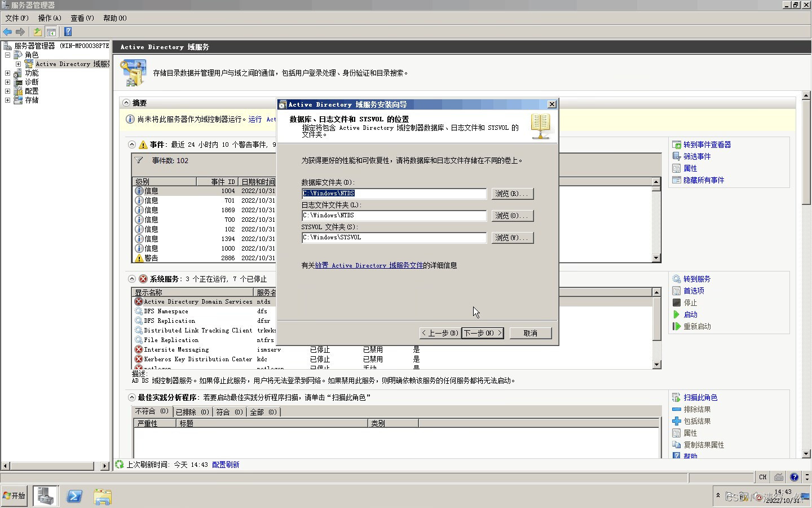Click 隐藏所有事件 link
The height and width of the screenshot is (508, 812).
704,180
